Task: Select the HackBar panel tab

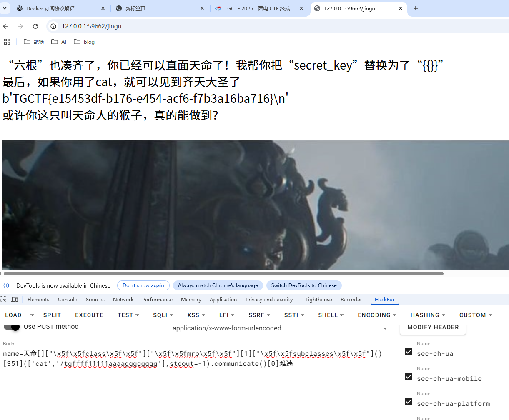Action: coord(384,299)
